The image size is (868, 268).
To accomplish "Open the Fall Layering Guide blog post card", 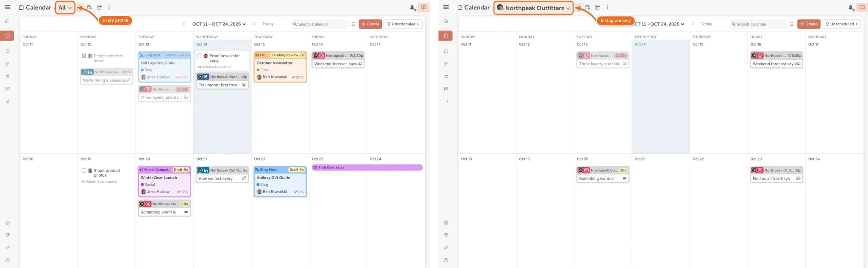I will coord(164,66).
